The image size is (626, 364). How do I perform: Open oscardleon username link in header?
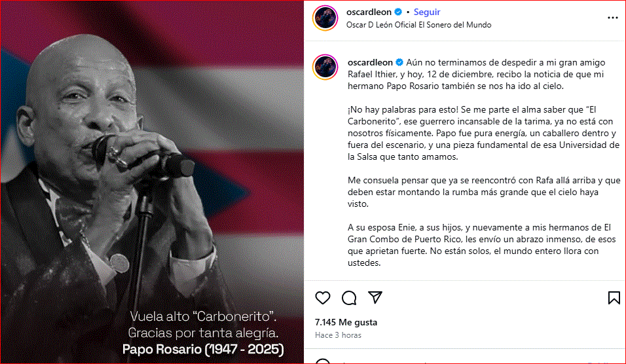pyautogui.click(x=369, y=12)
